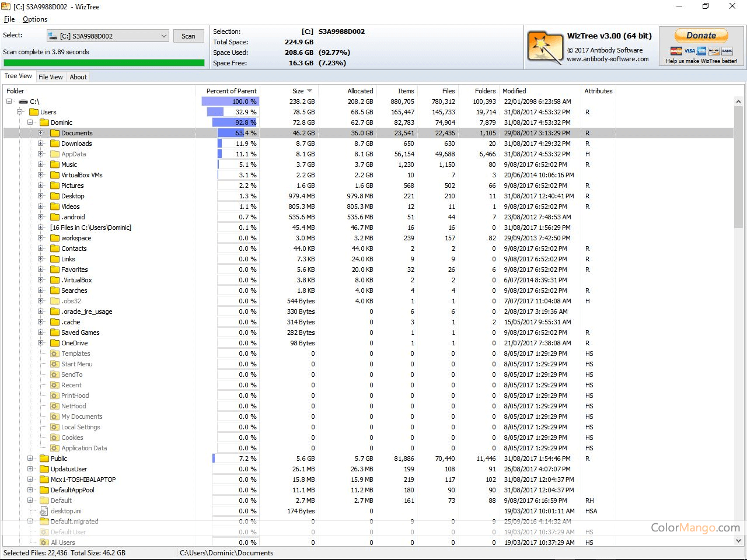Open the drive selection dropdown
The image size is (747, 560).
click(x=163, y=36)
